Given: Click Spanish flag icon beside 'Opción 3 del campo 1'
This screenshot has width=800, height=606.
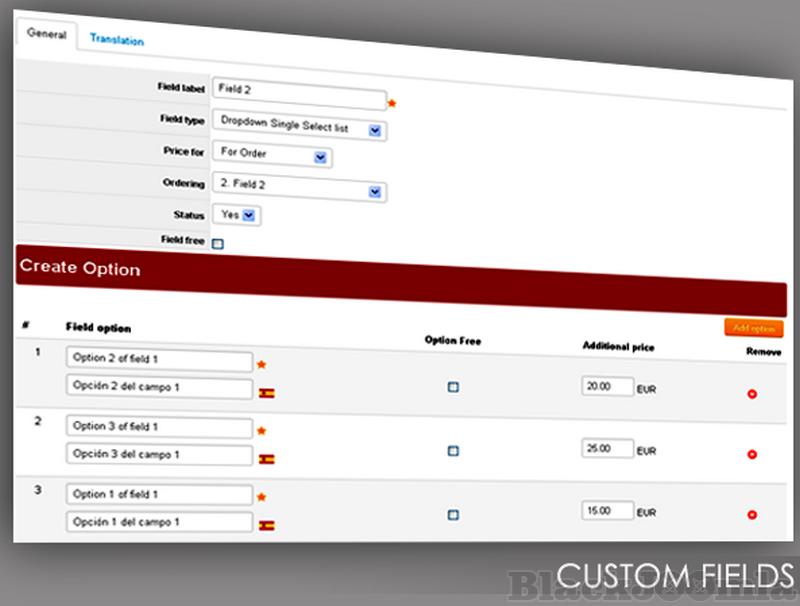Looking at the screenshot, I should (266, 459).
